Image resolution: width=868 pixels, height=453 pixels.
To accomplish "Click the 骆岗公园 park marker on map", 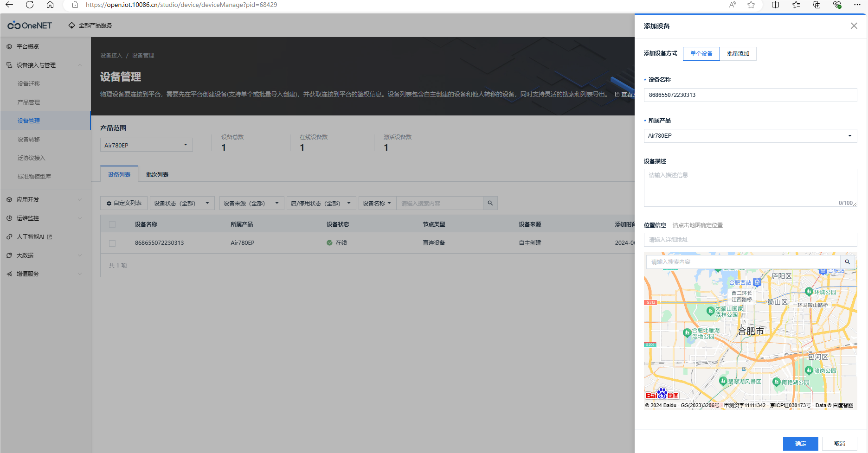I will point(809,370).
